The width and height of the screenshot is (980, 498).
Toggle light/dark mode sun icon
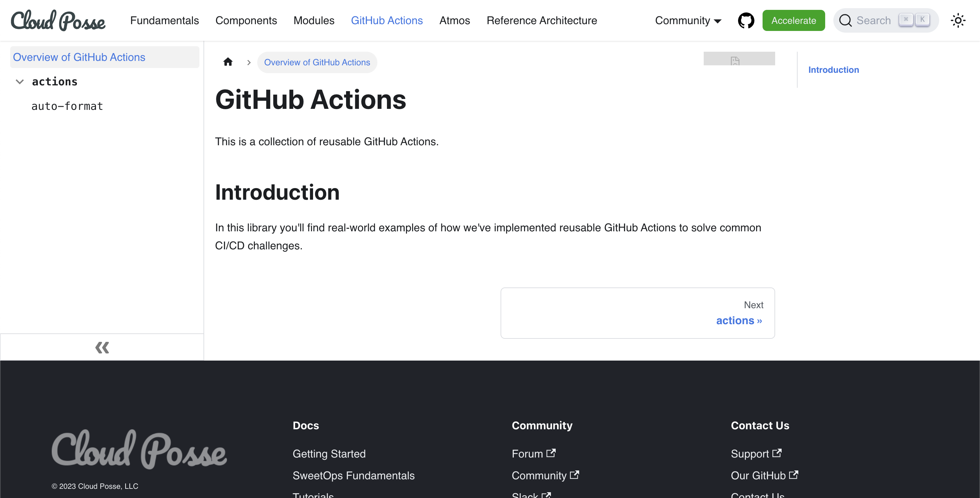click(958, 20)
